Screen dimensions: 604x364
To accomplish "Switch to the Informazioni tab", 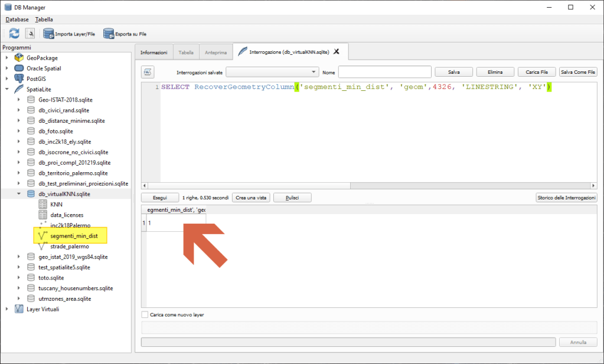I will (x=154, y=53).
